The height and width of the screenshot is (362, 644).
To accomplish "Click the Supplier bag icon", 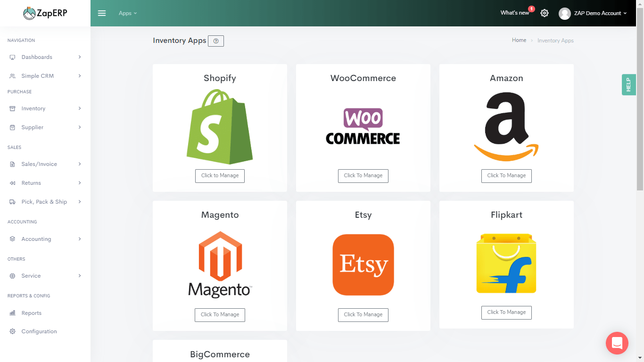I will [x=13, y=127].
